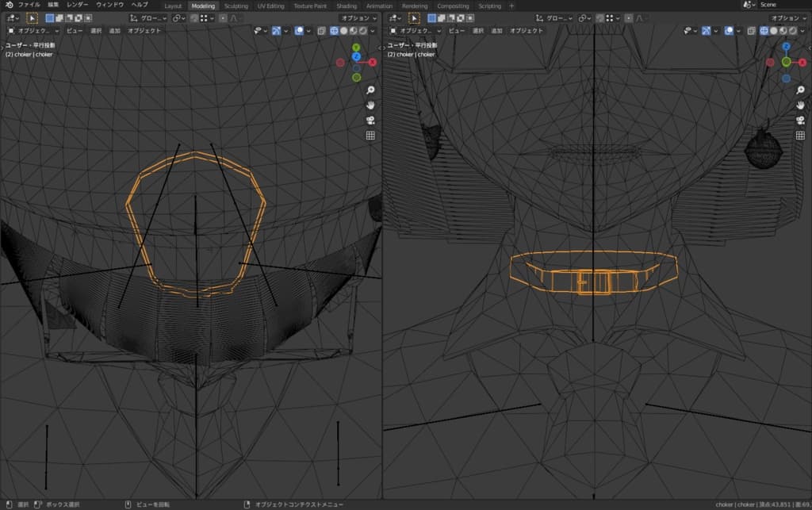Open the オプション dropdown in left viewport
The width and height of the screenshot is (812, 510).
click(x=358, y=17)
